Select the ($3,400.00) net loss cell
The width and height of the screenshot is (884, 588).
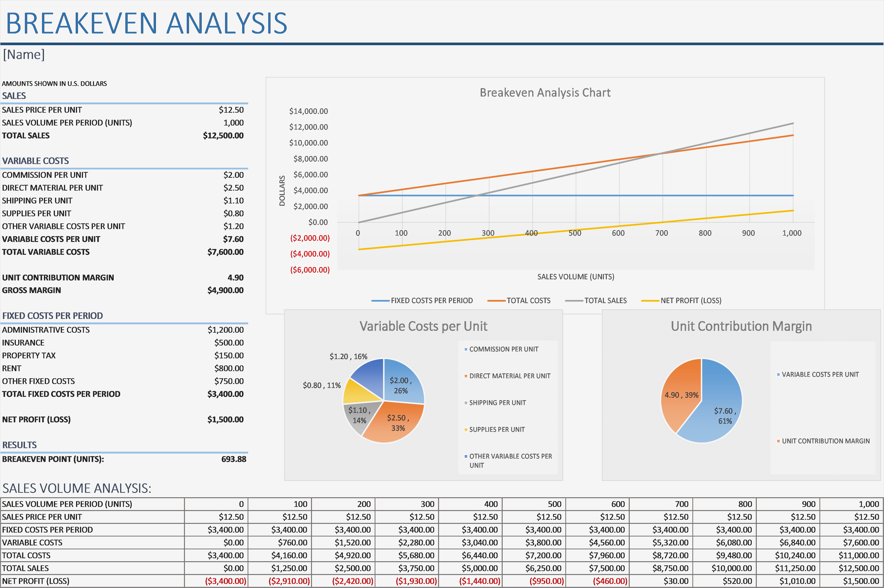click(x=225, y=581)
